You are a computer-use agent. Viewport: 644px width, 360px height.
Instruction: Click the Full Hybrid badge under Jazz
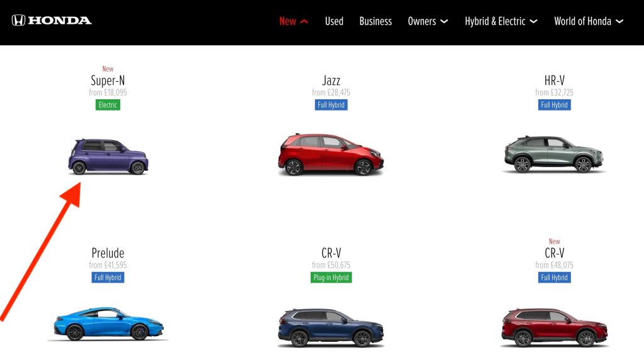coord(331,105)
